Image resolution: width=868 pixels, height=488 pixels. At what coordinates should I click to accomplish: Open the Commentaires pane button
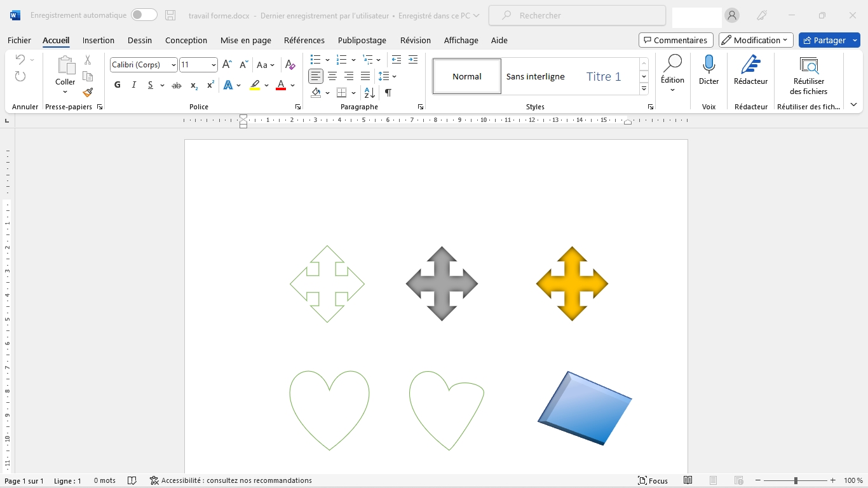[x=675, y=40]
